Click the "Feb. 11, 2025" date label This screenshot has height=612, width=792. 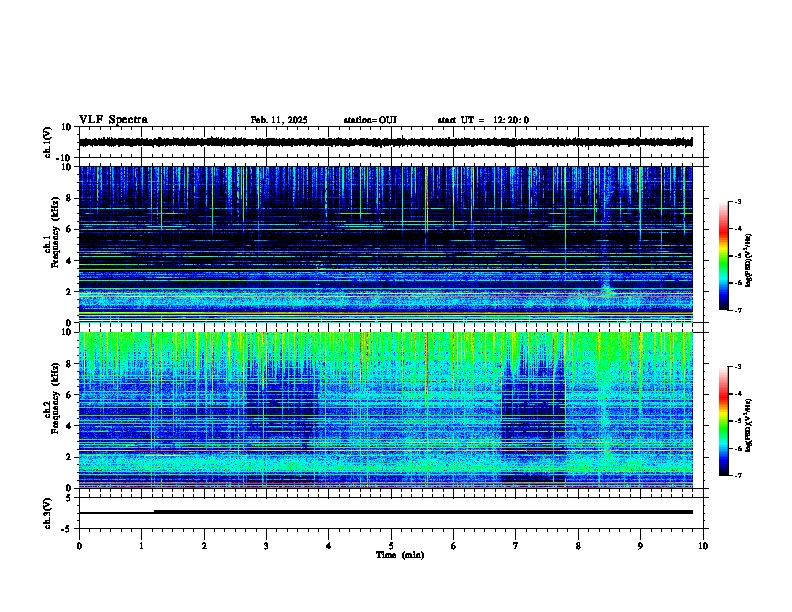(x=279, y=120)
